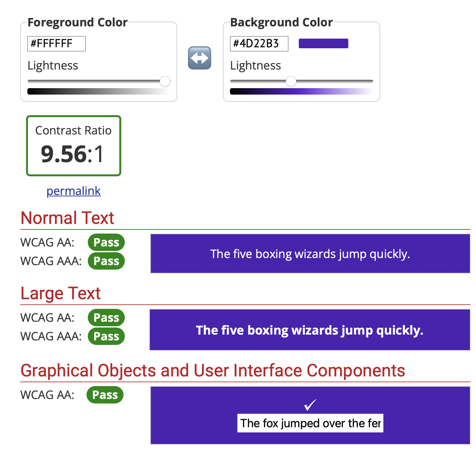Screen dimensions: 476x453
Task: Click the Graphical Objects WCAG AA Pass badge
Action: (x=105, y=395)
